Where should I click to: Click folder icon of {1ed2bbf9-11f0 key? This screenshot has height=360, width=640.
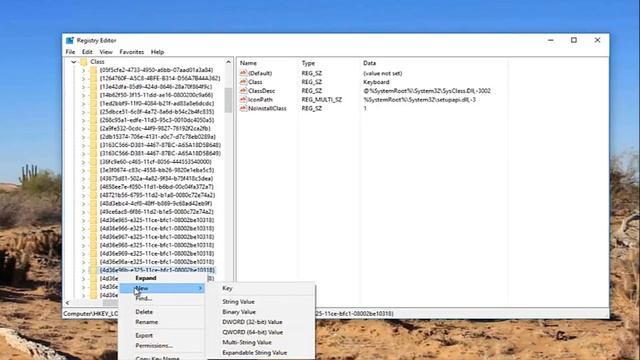93,104
